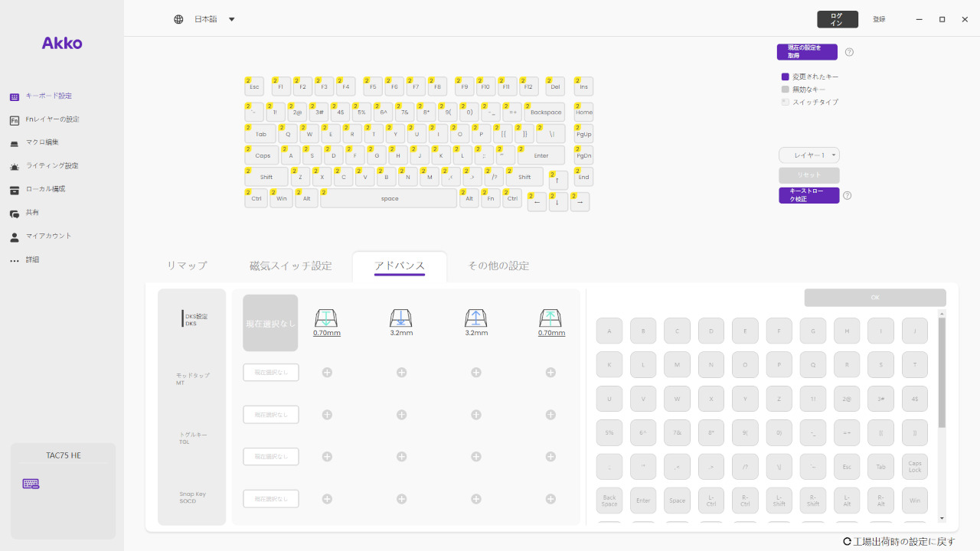
Task: Click the ログイン button
Action: click(837, 19)
